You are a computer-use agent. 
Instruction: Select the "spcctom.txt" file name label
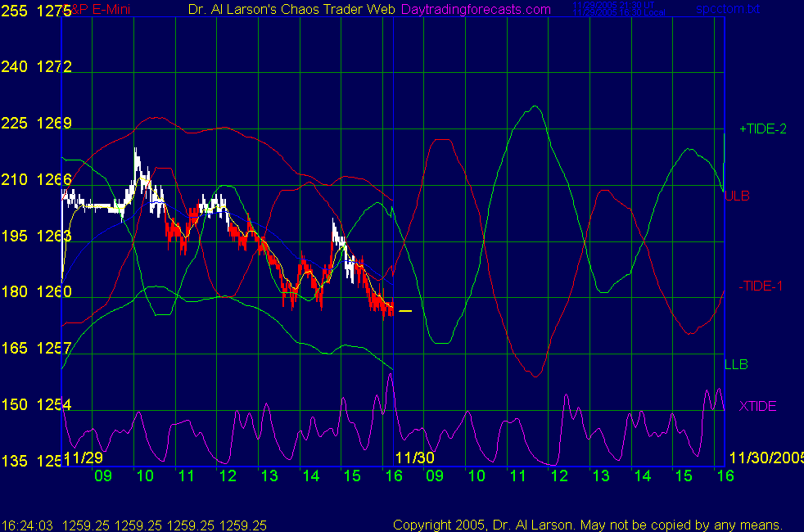728,9
